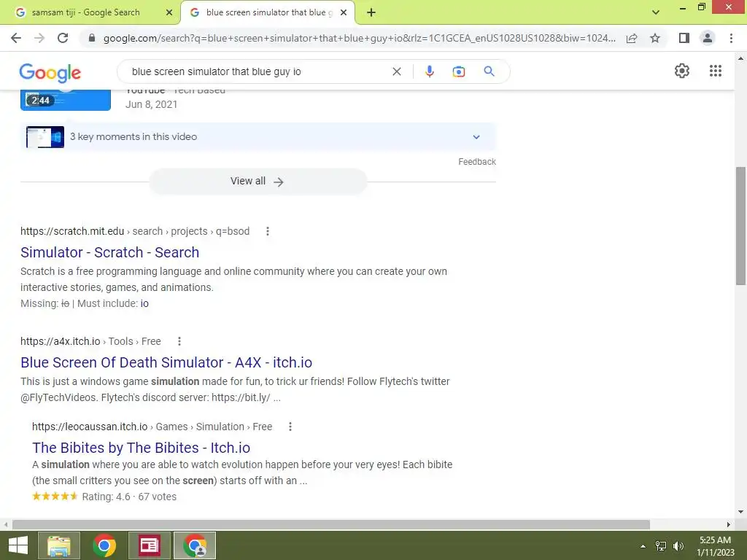
Task: Open the Chrome three-dot menu
Action: click(x=731, y=38)
